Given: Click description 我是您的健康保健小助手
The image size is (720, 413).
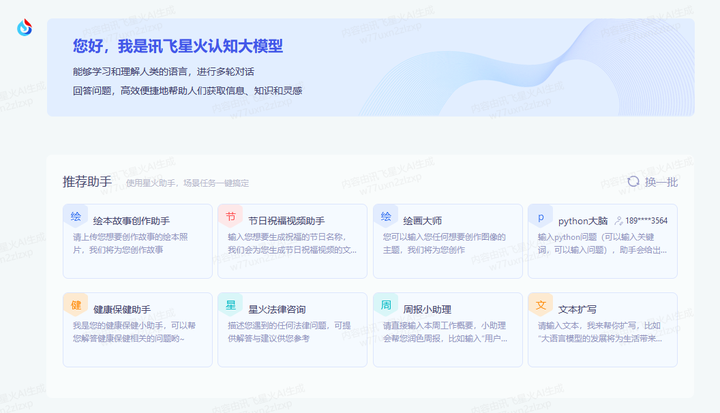Looking at the screenshot, I should [134, 332].
